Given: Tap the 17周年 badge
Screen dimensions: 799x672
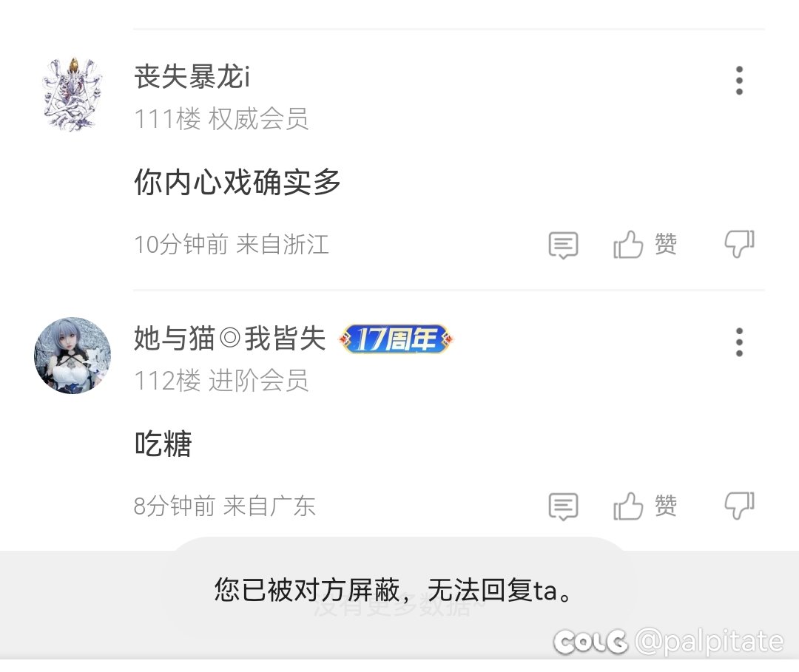Looking at the screenshot, I should tap(396, 339).
